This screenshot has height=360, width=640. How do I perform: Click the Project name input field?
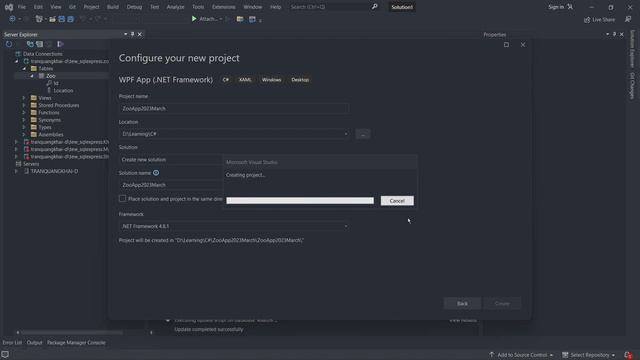click(233, 109)
